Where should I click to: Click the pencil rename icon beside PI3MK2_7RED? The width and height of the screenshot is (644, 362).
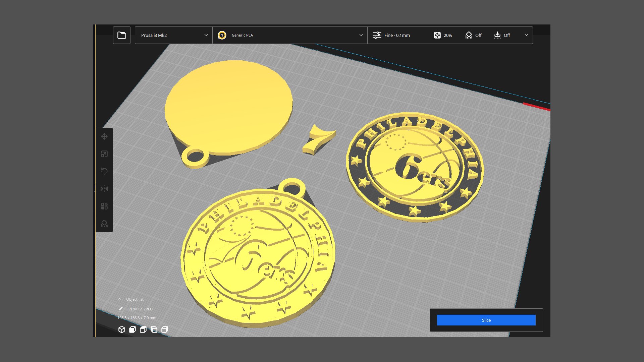click(x=121, y=309)
